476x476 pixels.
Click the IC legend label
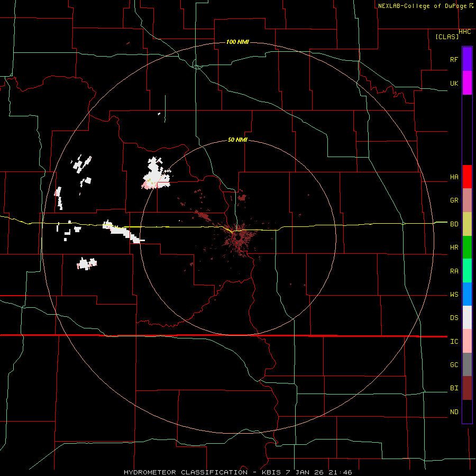point(454,342)
